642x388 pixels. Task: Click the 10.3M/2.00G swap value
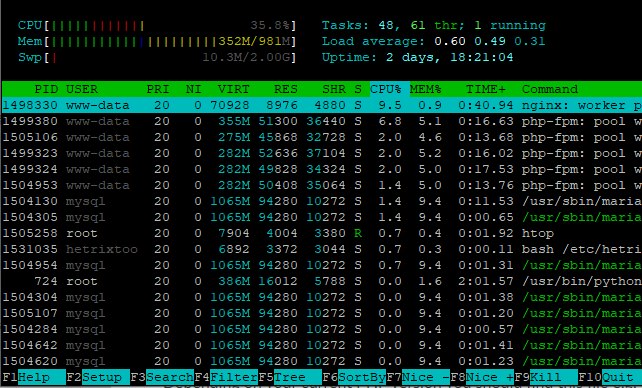[x=246, y=57]
